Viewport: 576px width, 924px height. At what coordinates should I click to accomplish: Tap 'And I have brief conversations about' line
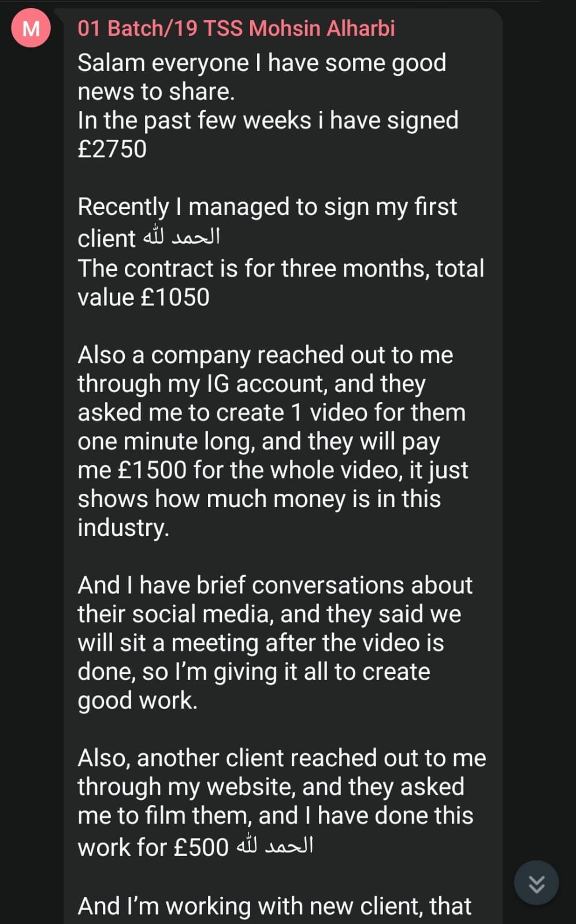point(275,585)
